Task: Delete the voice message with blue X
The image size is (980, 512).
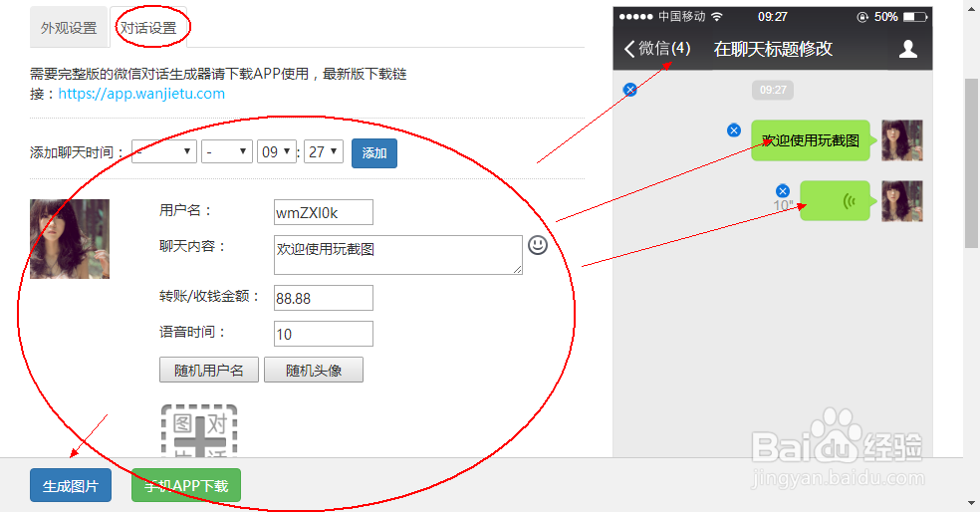Action: 783,190
